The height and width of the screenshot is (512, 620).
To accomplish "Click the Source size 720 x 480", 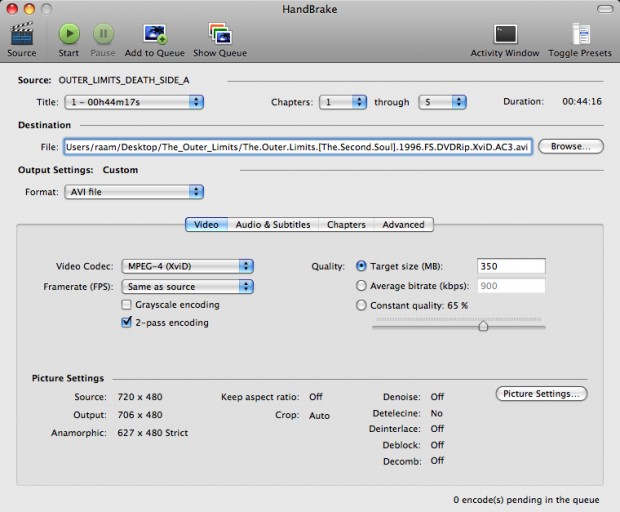I will pyautogui.click(x=140, y=397).
